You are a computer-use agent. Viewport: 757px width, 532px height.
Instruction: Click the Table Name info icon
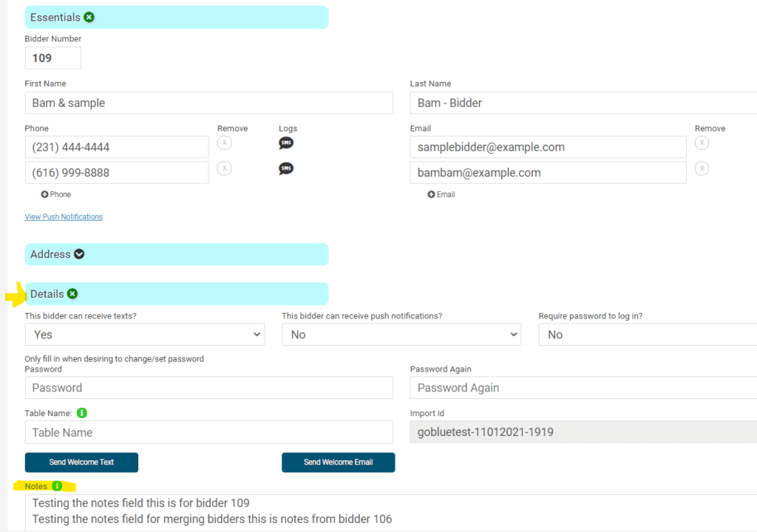[x=82, y=413]
